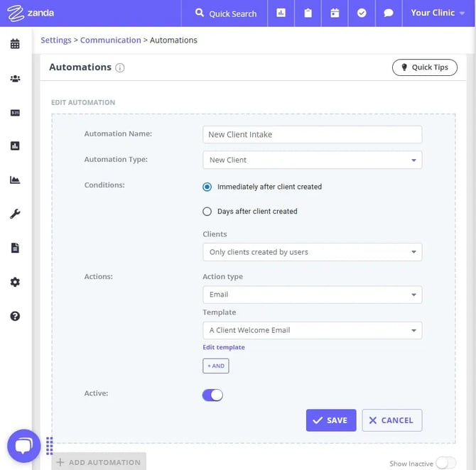This screenshot has height=470, width=476.
Task: Click the checkmark tasks icon in top bar
Action: click(362, 13)
